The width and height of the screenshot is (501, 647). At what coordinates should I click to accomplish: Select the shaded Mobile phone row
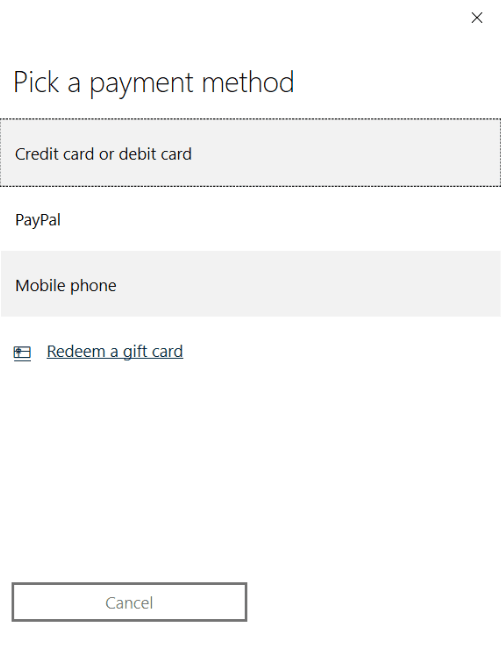coord(250,284)
